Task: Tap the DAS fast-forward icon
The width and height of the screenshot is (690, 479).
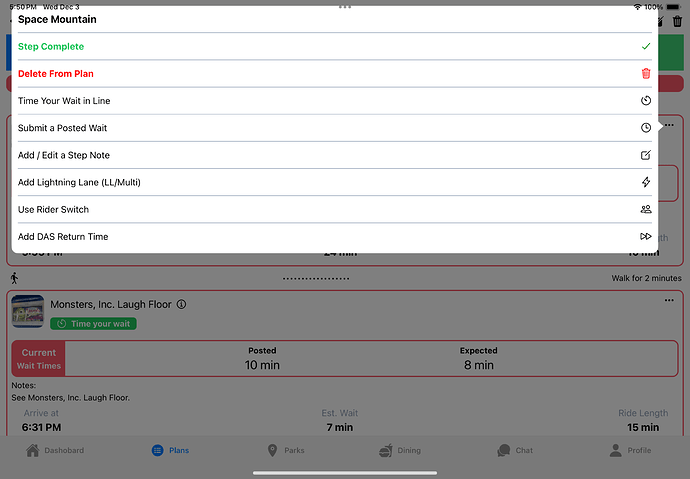Action: coord(645,237)
